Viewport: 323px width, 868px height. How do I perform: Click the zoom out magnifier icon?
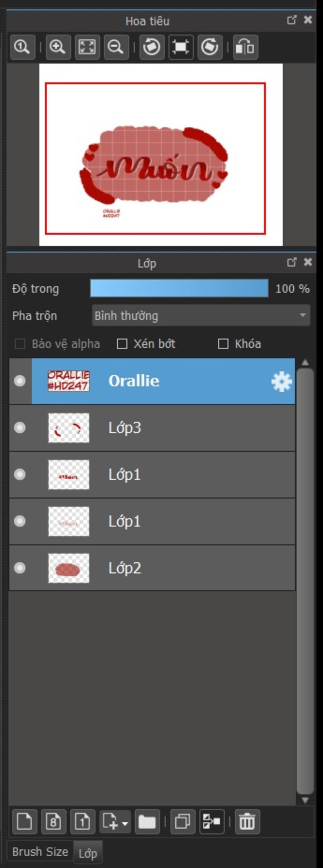point(116,47)
